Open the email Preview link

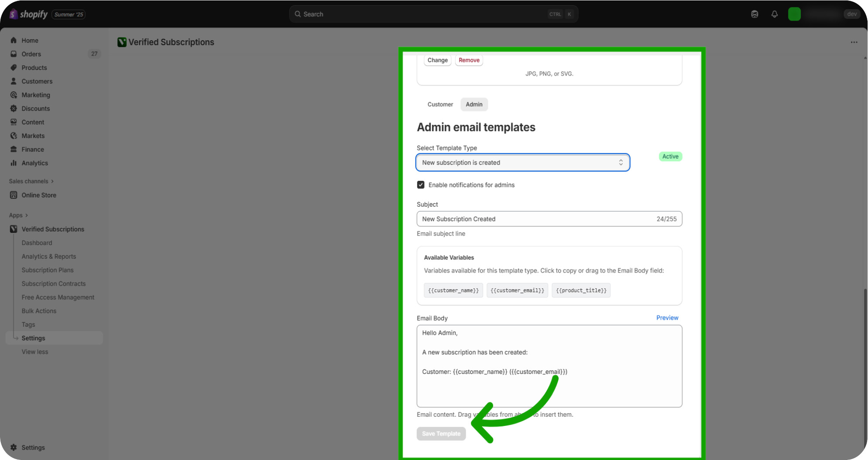667,318
